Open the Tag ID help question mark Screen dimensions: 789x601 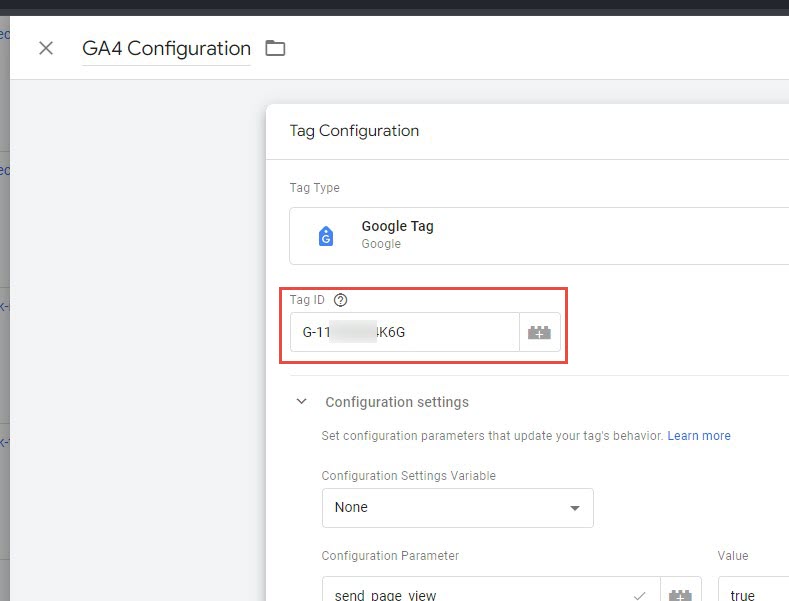[340, 300]
